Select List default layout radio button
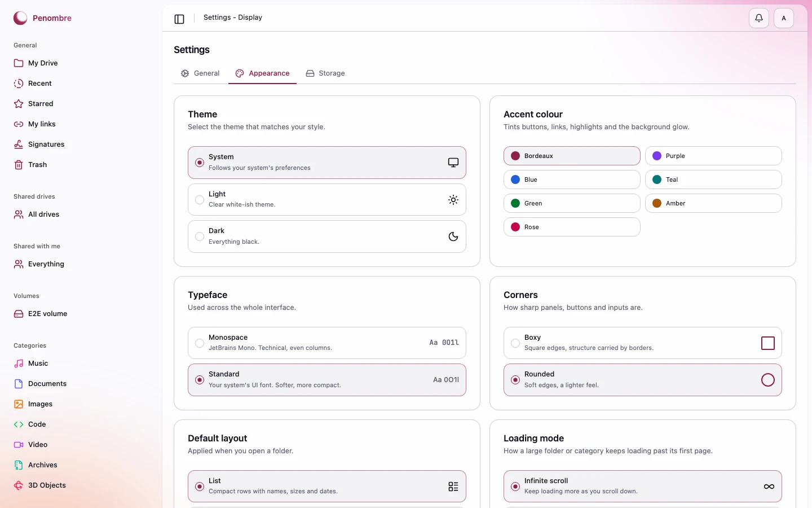 click(x=200, y=487)
